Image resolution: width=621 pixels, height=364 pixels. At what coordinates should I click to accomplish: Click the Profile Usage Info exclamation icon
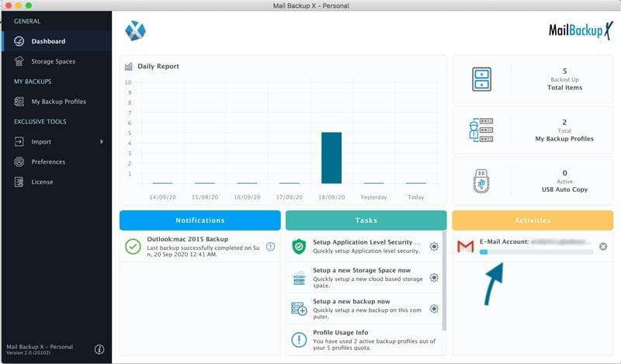tap(299, 340)
